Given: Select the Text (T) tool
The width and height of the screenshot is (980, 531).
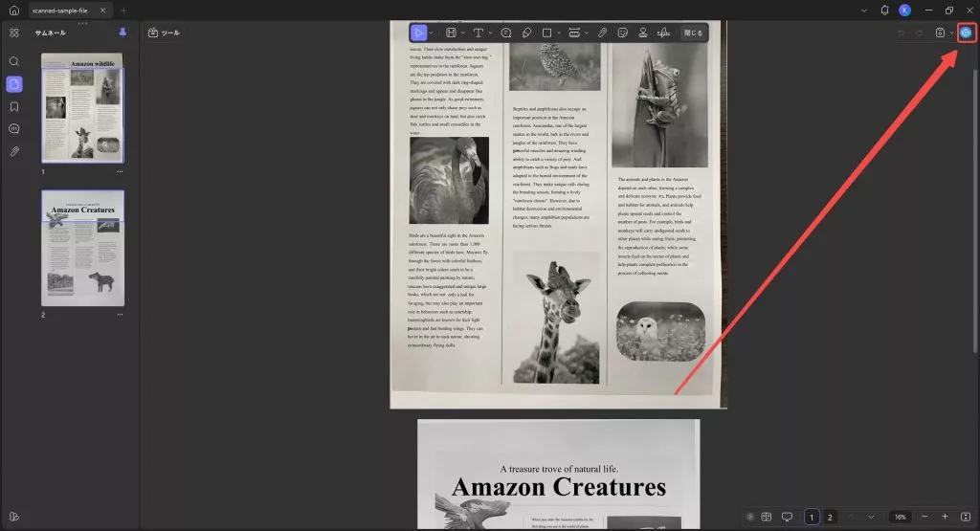Looking at the screenshot, I should point(479,33).
